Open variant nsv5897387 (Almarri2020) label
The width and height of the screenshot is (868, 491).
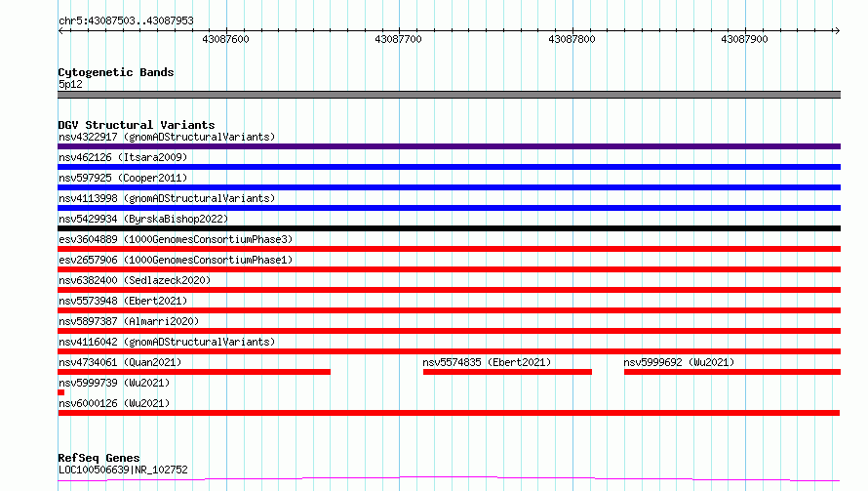click(129, 321)
